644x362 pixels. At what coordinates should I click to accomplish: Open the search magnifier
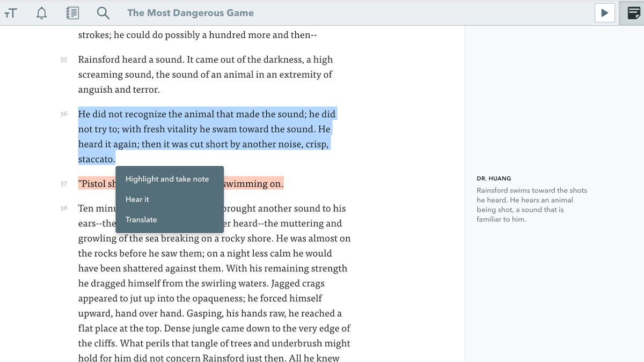[103, 12]
